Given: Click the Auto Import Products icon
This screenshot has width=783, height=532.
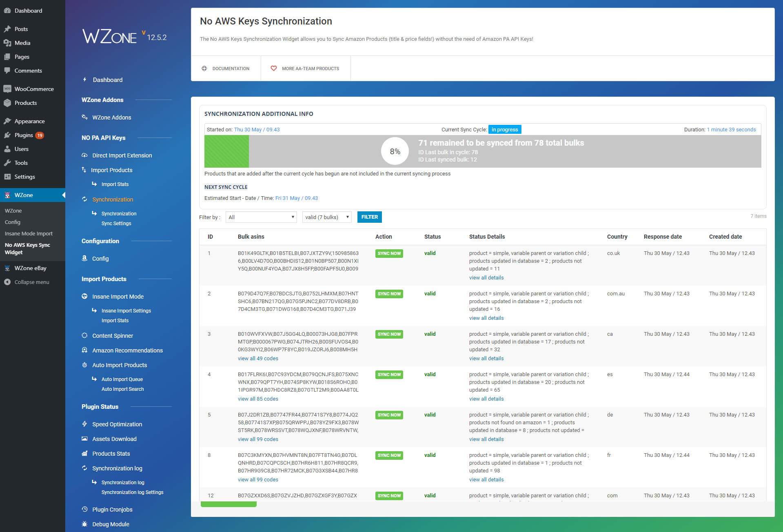Looking at the screenshot, I should click(84, 365).
